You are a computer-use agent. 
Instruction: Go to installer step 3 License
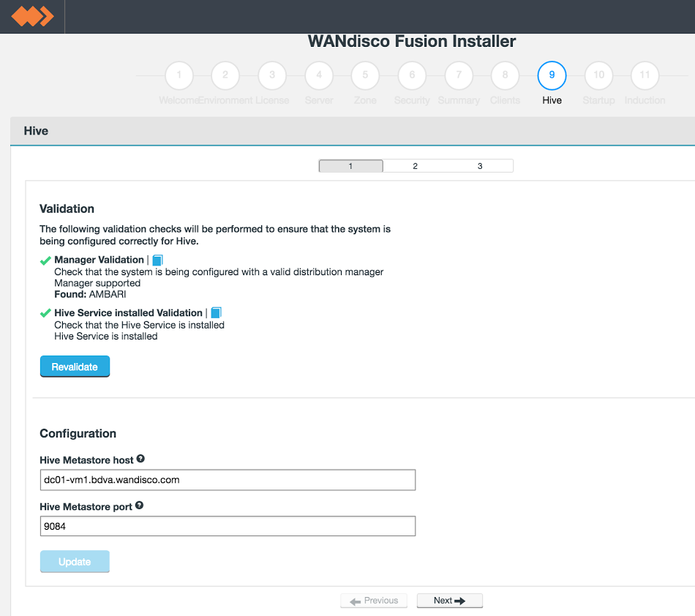tap(272, 75)
